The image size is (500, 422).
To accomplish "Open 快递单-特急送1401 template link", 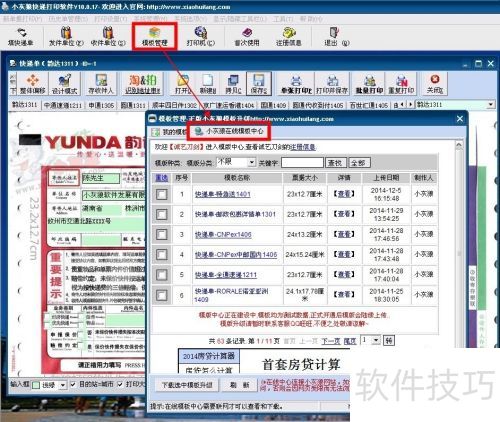I will pyautogui.click(x=222, y=194).
